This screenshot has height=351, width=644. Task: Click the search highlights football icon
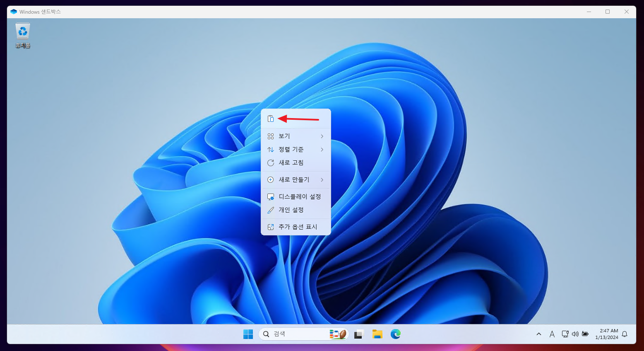pyautogui.click(x=338, y=334)
